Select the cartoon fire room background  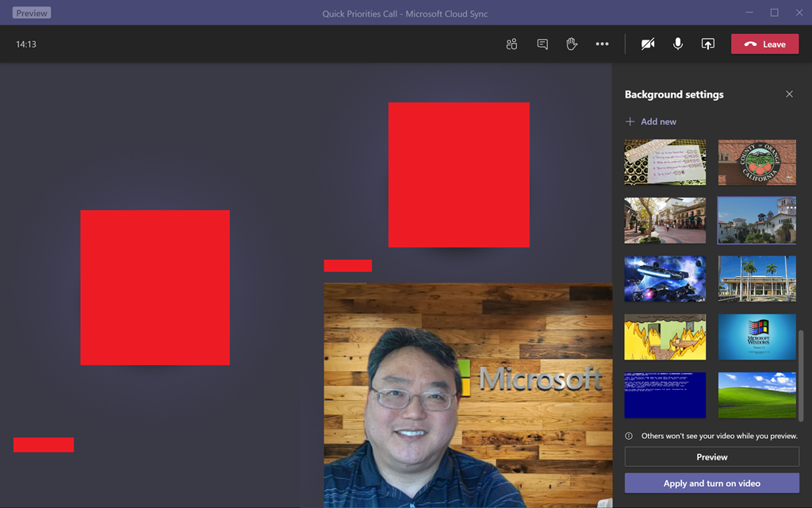(x=665, y=337)
